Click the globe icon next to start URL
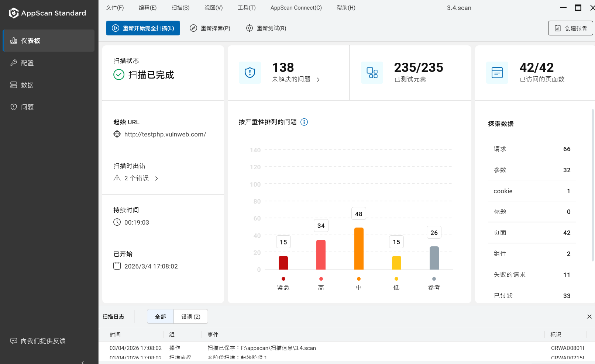Viewport: 595px width, 364px height. click(117, 134)
